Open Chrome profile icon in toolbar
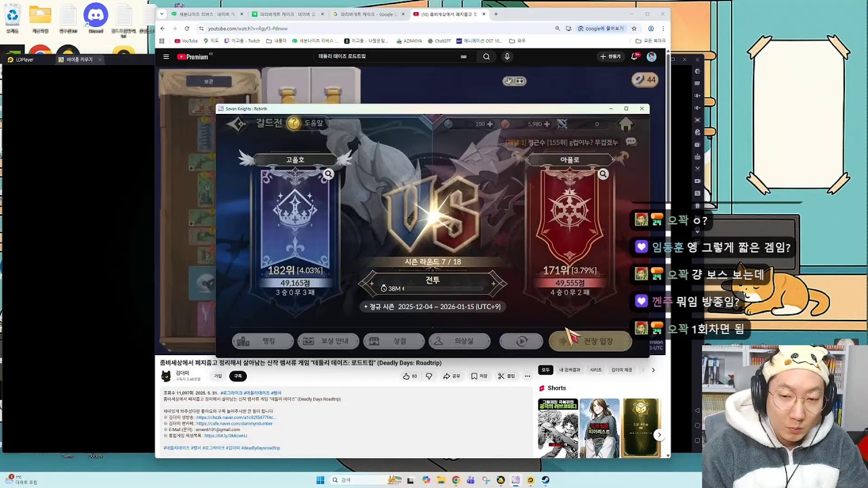The width and height of the screenshot is (868, 488). tap(650, 28)
